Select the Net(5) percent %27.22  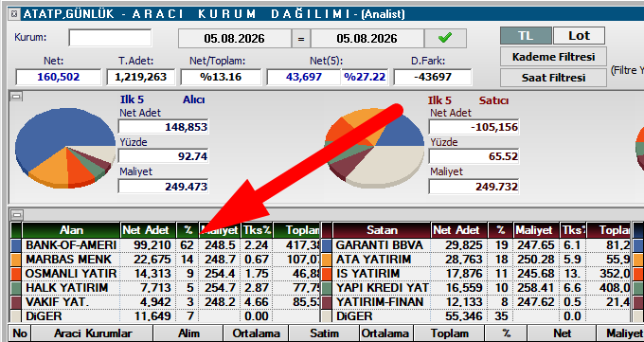tap(365, 77)
